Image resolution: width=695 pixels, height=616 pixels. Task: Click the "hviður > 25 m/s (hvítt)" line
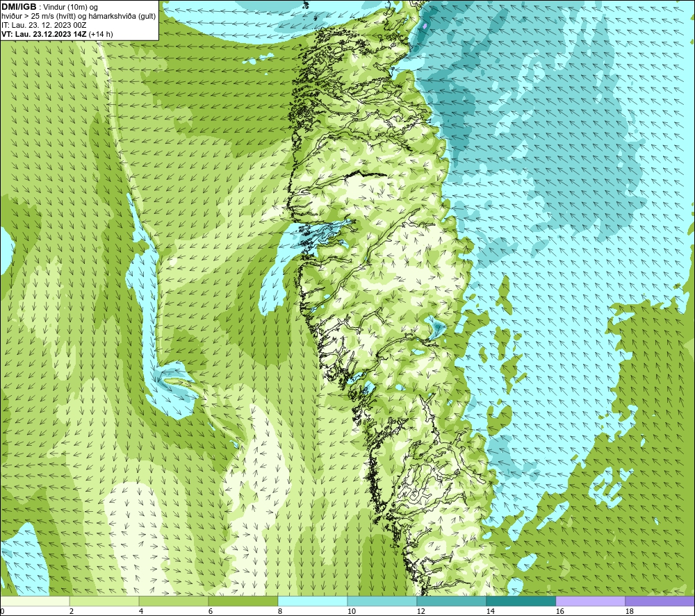click(38, 17)
